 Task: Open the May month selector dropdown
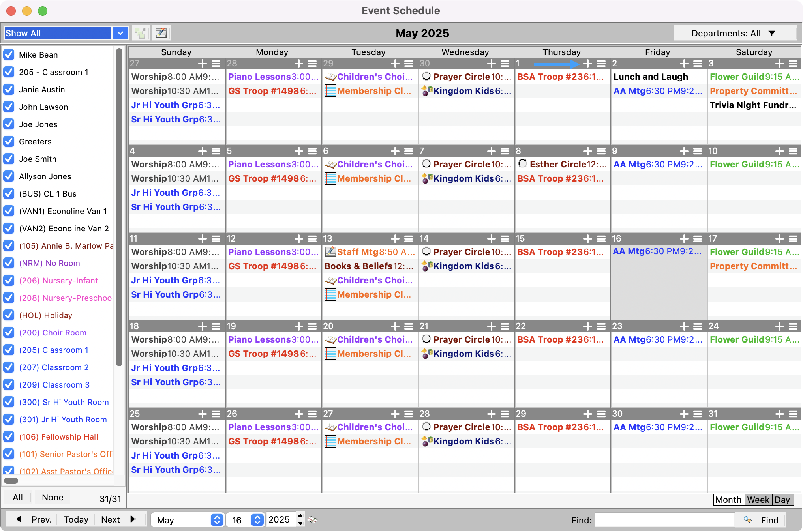click(217, 520)
